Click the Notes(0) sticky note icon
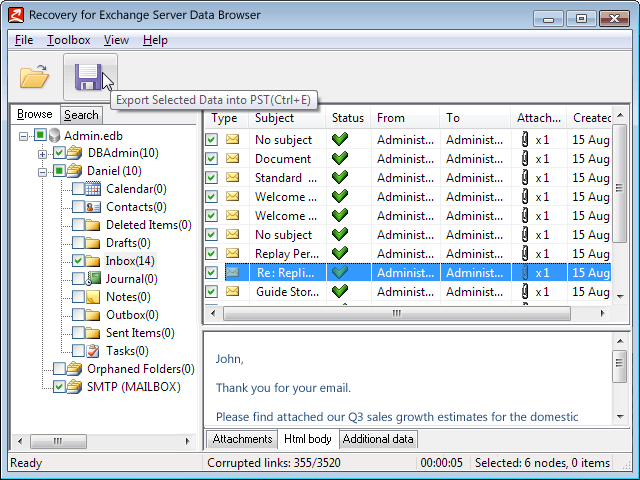The image size is (640, 480). [93, 297]
